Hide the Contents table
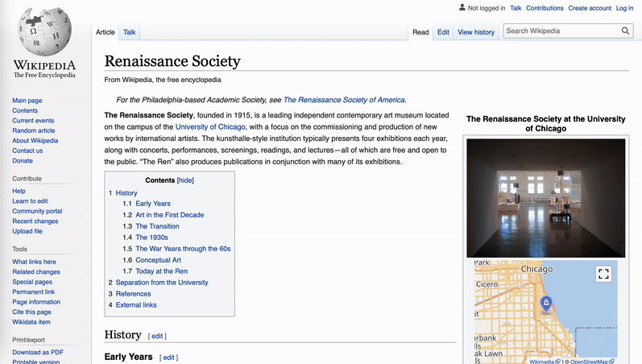 tap(185, 180)
